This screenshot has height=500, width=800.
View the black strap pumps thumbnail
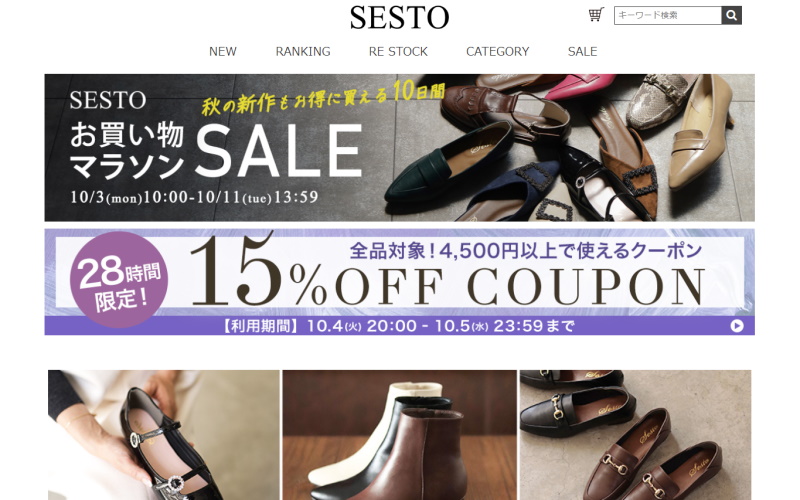pyautogui.click(x=164, y=435)
